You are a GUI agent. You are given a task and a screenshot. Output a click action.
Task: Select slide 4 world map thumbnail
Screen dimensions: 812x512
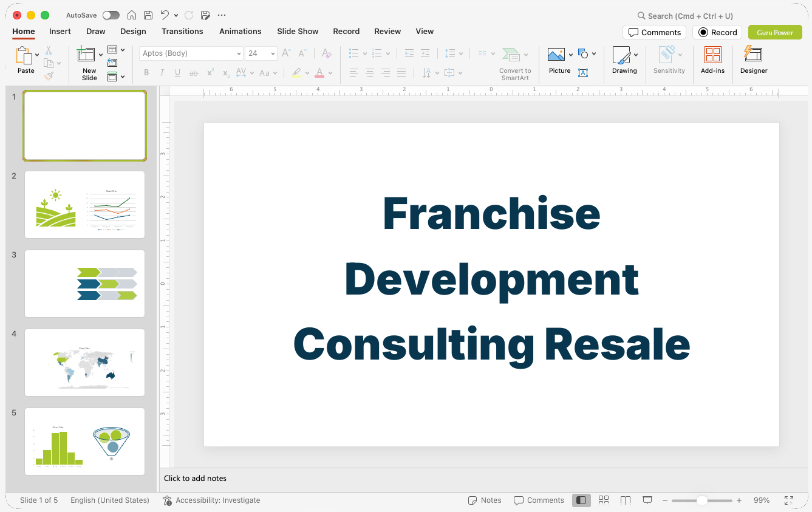84,363
